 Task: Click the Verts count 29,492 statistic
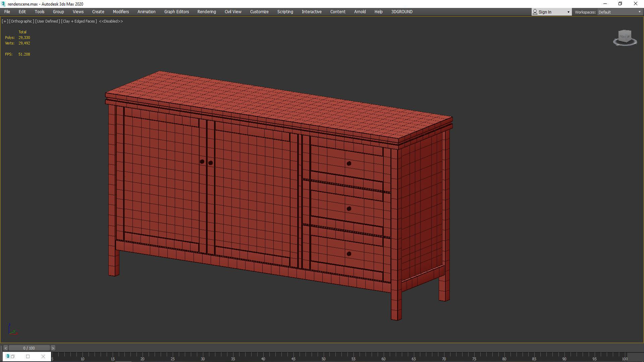[x=24, y=43]
